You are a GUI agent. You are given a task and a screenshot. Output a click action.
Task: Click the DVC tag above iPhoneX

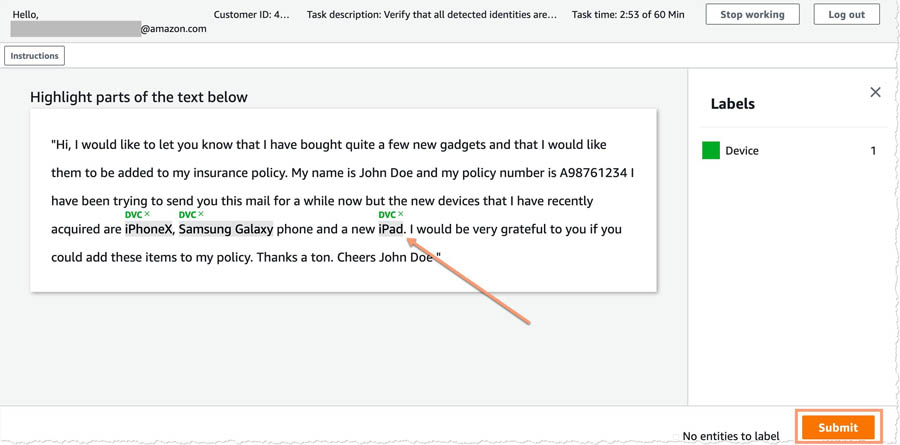133,214
